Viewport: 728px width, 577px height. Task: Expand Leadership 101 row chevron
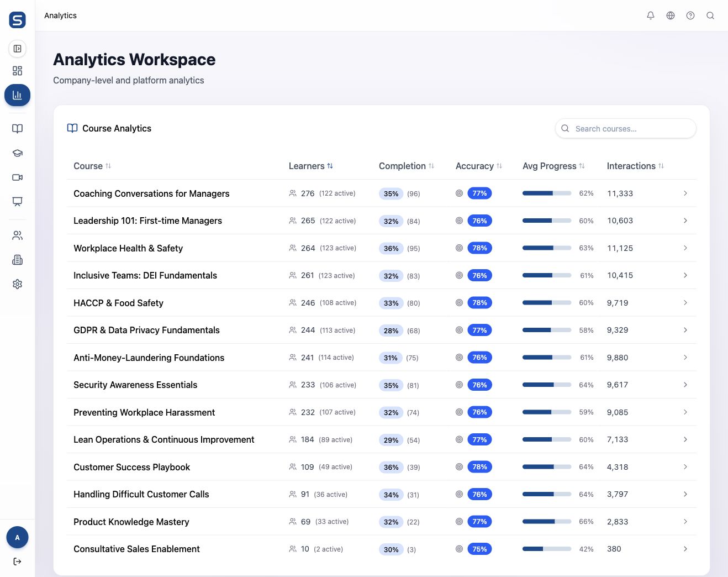click(685, 221)
